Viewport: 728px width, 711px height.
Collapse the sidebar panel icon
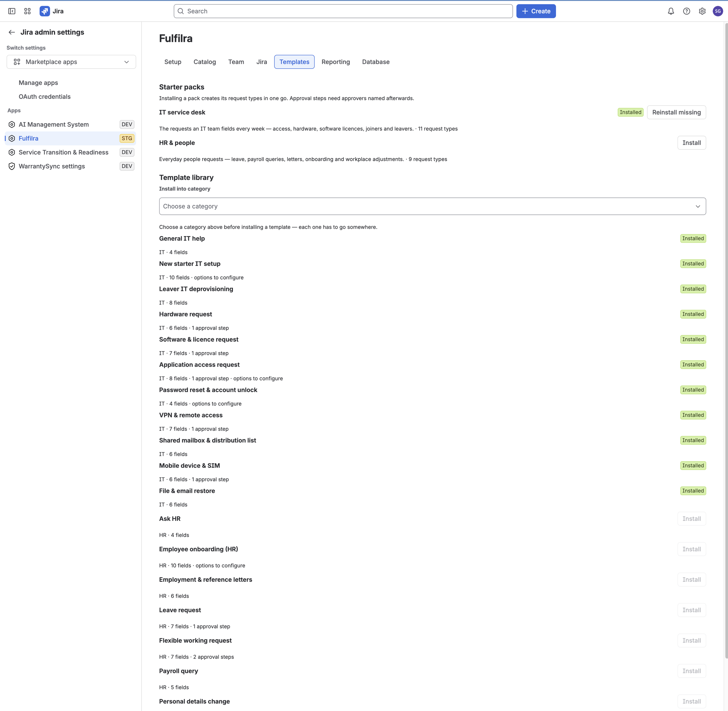12,11
